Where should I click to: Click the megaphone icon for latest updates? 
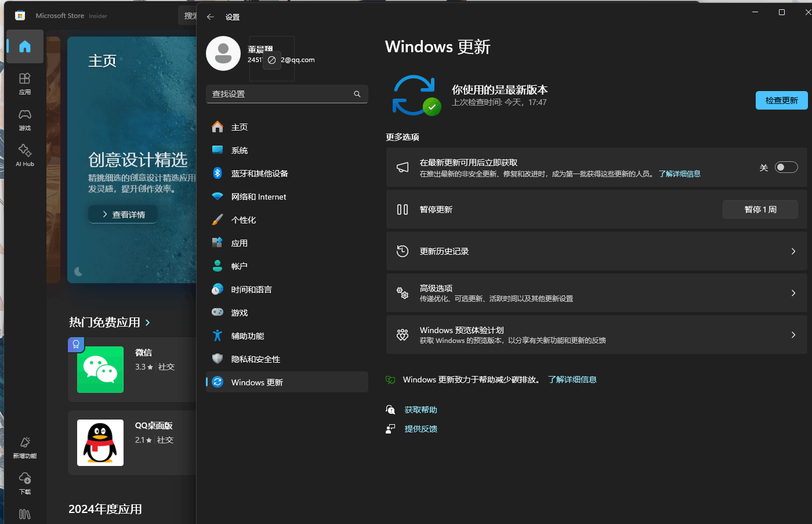tap(403, 168)
